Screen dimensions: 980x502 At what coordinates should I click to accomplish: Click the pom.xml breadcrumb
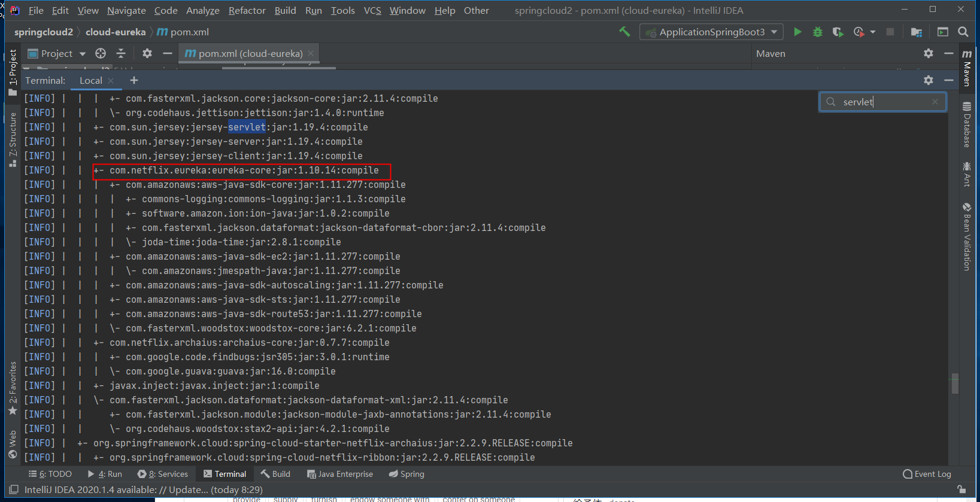tap(183, 32)
